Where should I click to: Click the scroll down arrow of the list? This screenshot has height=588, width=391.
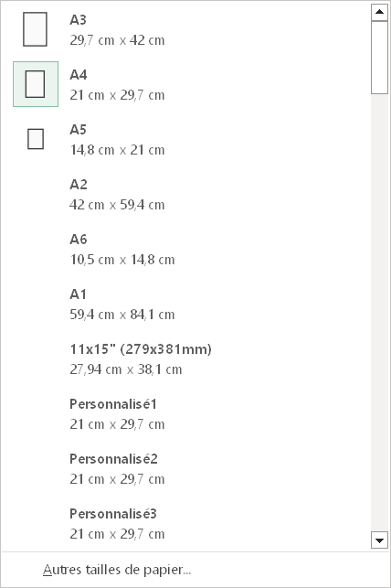pyautogui.click(x=379, y=540)
